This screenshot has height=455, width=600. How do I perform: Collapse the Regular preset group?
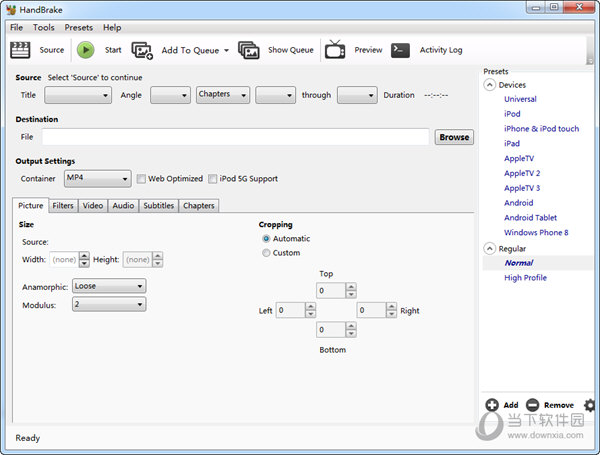[490, 248]
